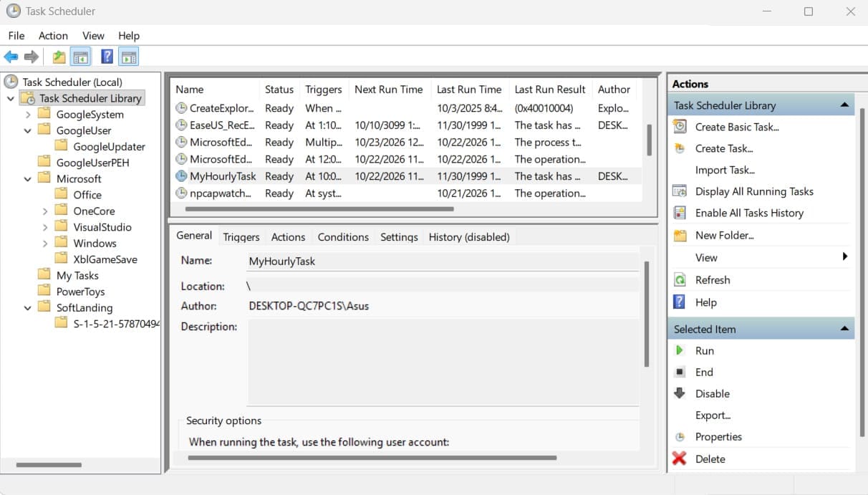The width and height of the screenshot is (868, 495).
Task: Click the Disable down-arrow icon
Action: point(680,393)
